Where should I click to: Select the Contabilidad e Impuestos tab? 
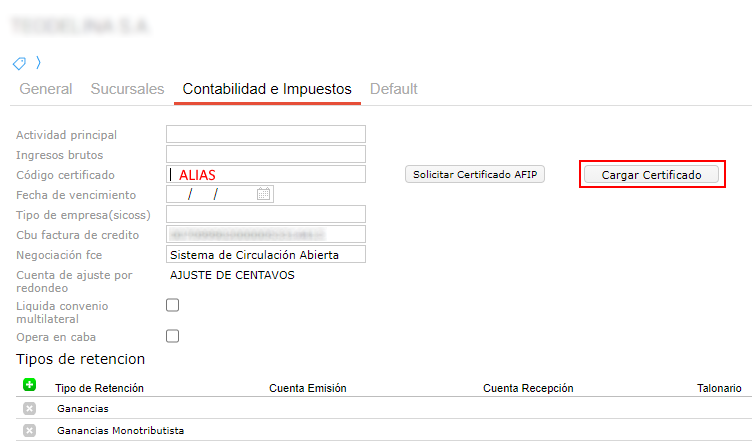(267, 89)
